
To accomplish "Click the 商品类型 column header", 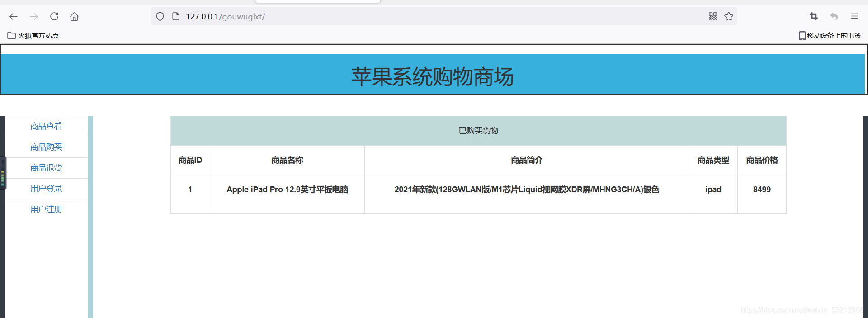I will coord(713,160).
